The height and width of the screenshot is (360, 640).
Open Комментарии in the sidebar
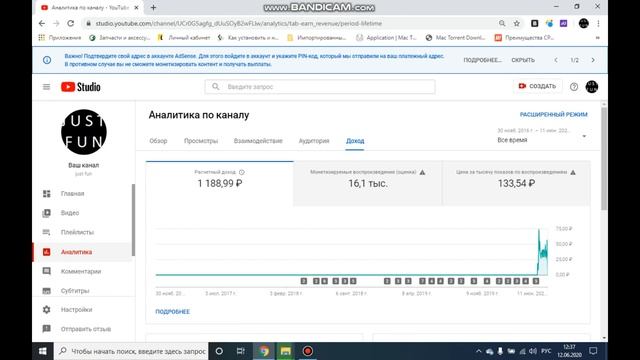(81, 271)
